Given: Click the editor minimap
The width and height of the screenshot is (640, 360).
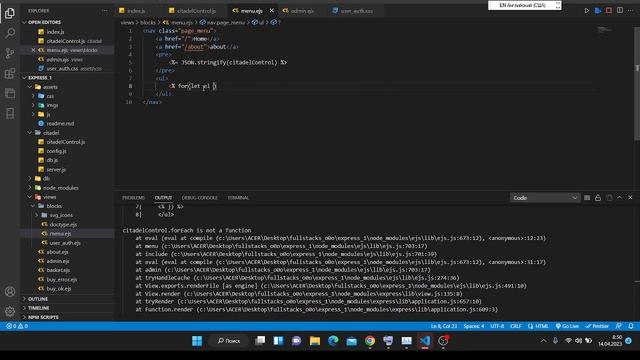Looking at the screenshot, I should point(605,30).
